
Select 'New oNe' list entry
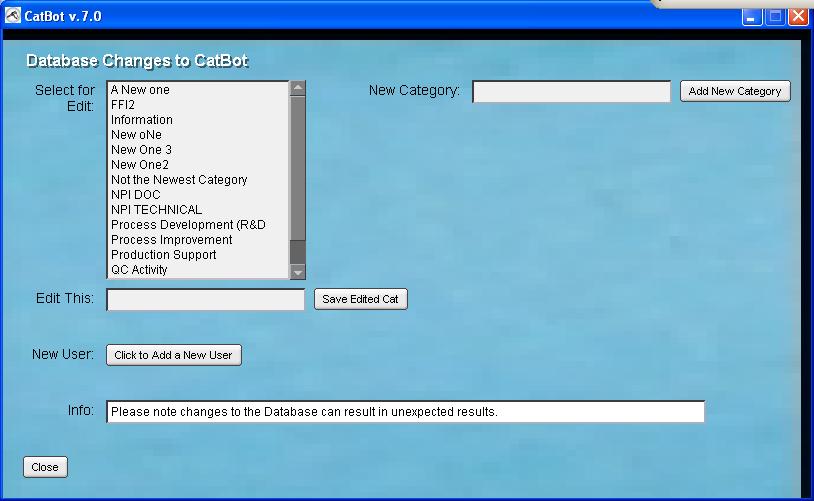197,135
